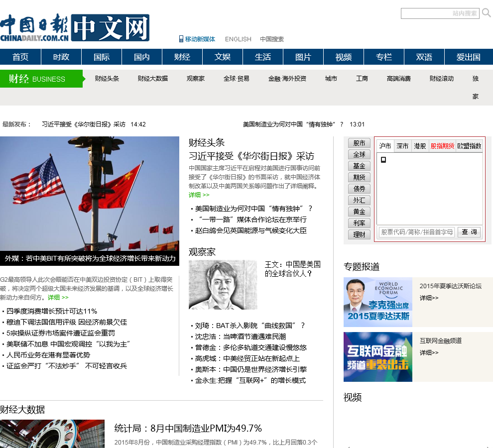Open the 国内 navigation section
The image size is (493, 448).
pyautogui.click(x=142, y=57)
